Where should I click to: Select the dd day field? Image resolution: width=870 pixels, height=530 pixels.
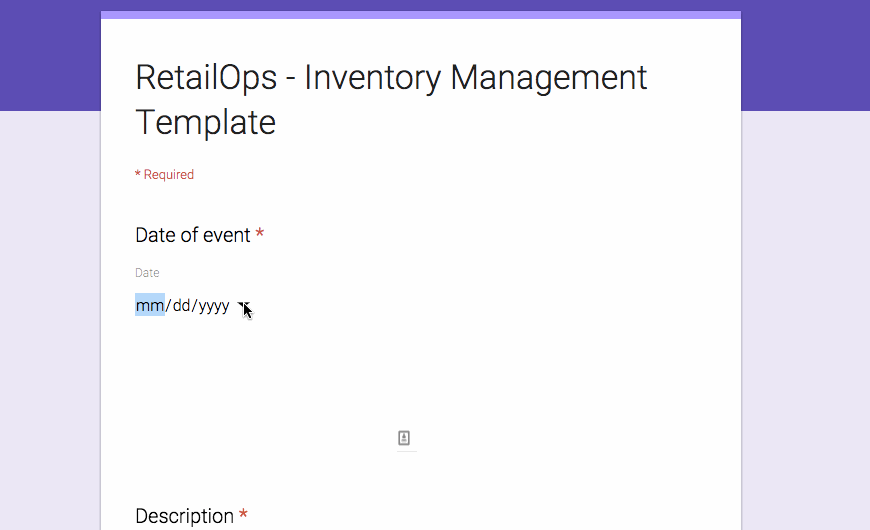181,305
